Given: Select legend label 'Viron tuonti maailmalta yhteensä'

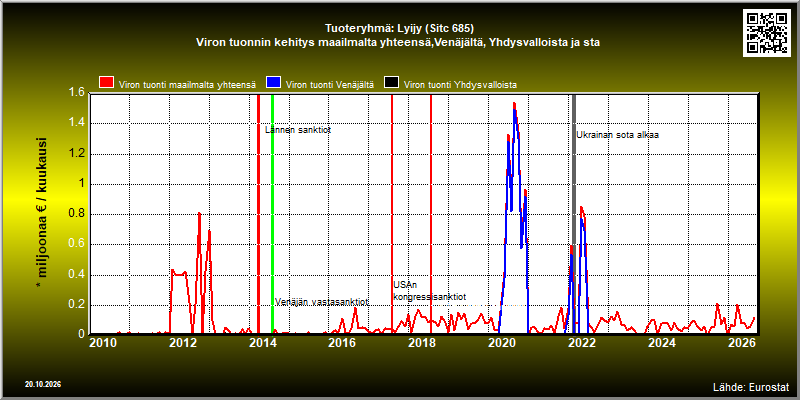Looking at the screenshot, I should pyautogui.click(x=187, y=85).
